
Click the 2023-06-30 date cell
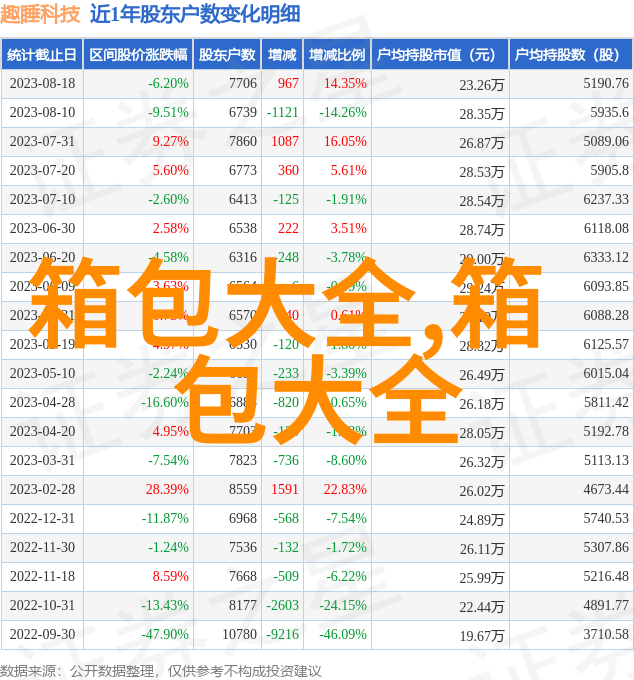42,229
